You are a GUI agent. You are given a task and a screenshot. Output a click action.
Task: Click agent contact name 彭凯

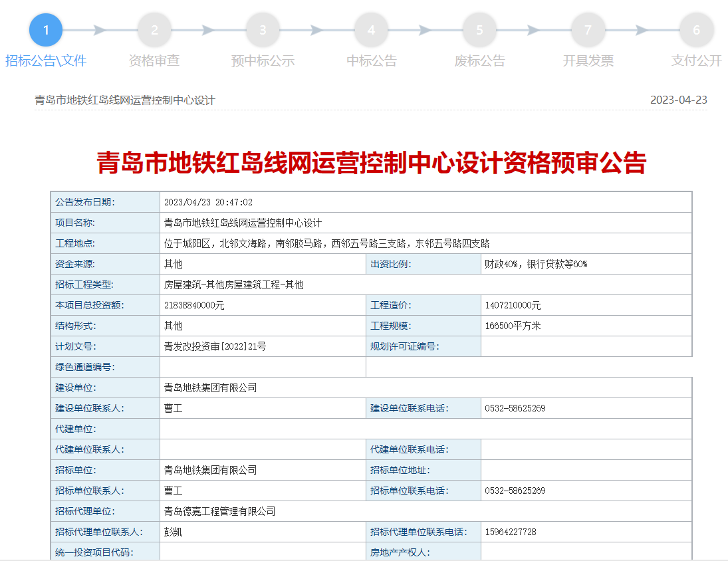(173, 532)
